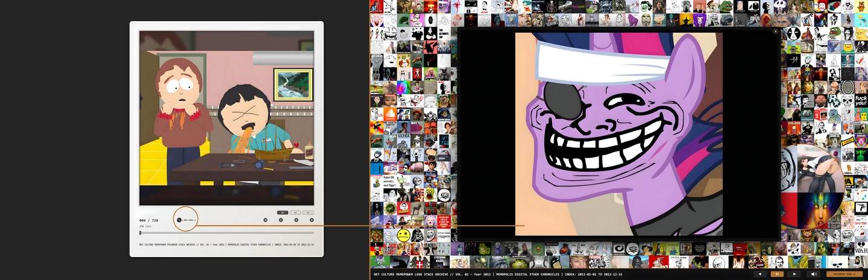This screenshot has height=280, width=868.
Task: Select the 9s interval button
Action: click(x=308, y=212)
